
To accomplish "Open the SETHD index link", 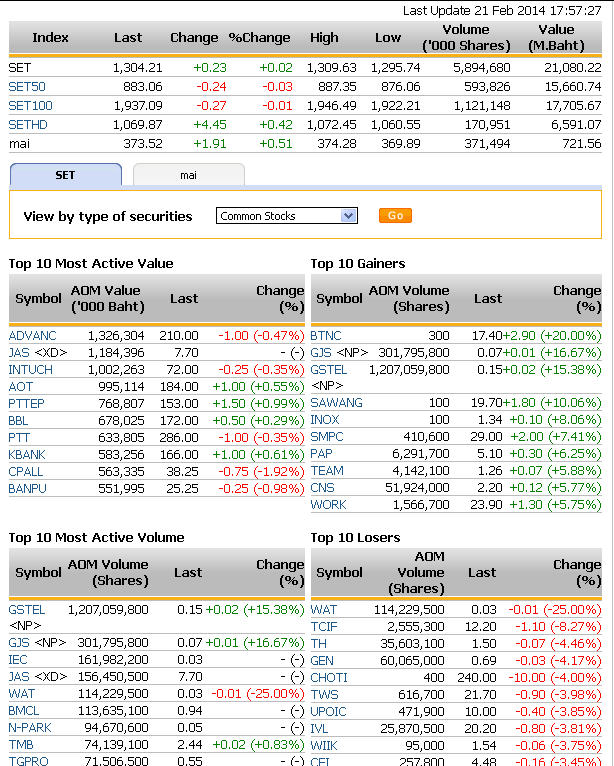I will click(28, 125).
